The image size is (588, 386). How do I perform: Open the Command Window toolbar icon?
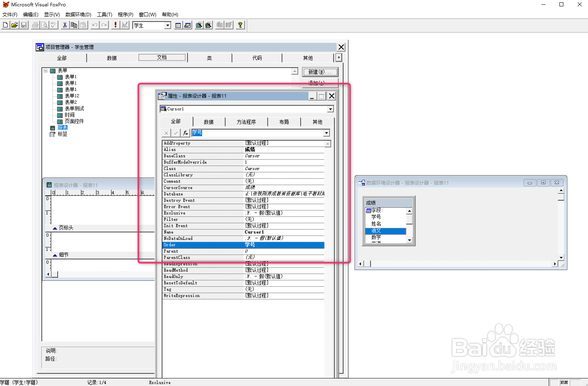coord(178,25)
